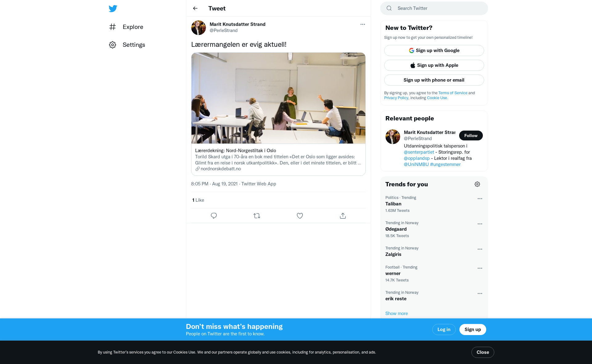Open Explore from the sidebar

[126, 27]
